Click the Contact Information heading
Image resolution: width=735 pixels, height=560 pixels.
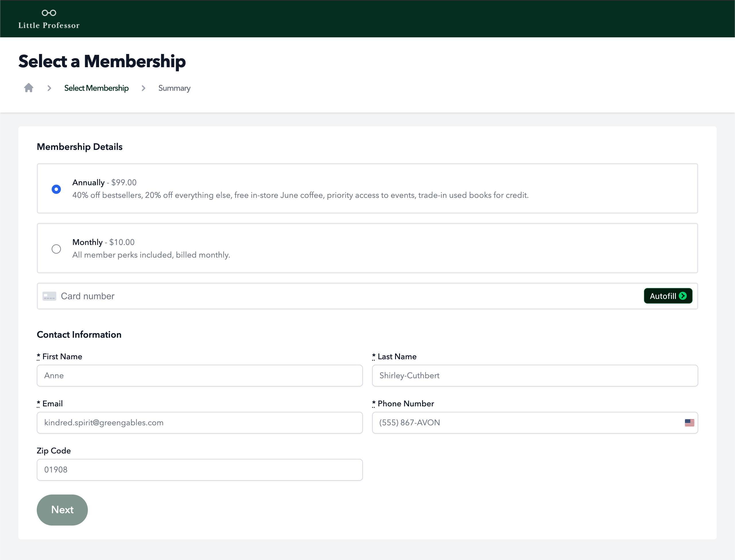coord(79,334)
